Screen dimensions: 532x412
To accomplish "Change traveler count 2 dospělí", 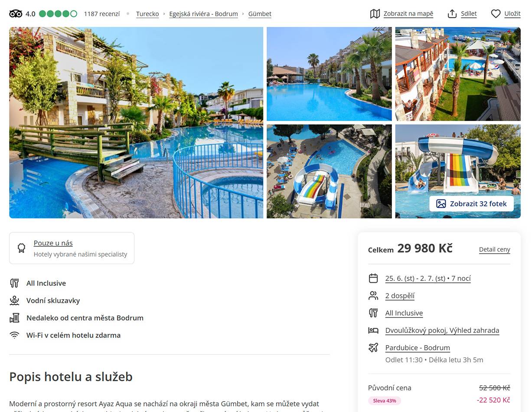I will point(400,296).
